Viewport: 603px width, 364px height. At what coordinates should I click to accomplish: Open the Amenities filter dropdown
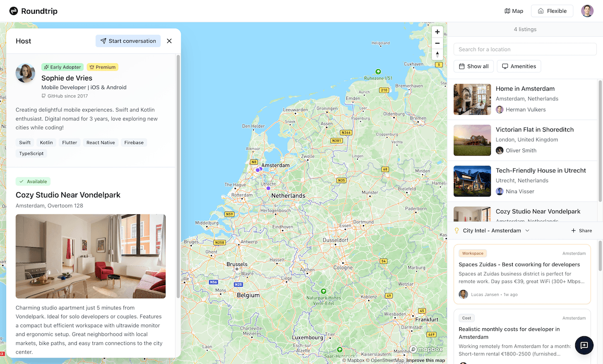(x=519, y=66)
